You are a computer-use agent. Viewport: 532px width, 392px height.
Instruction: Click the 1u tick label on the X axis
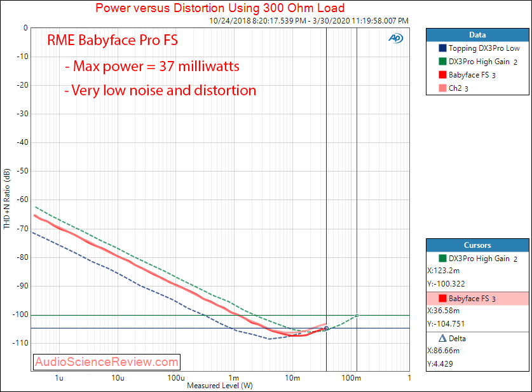point(59,378)
